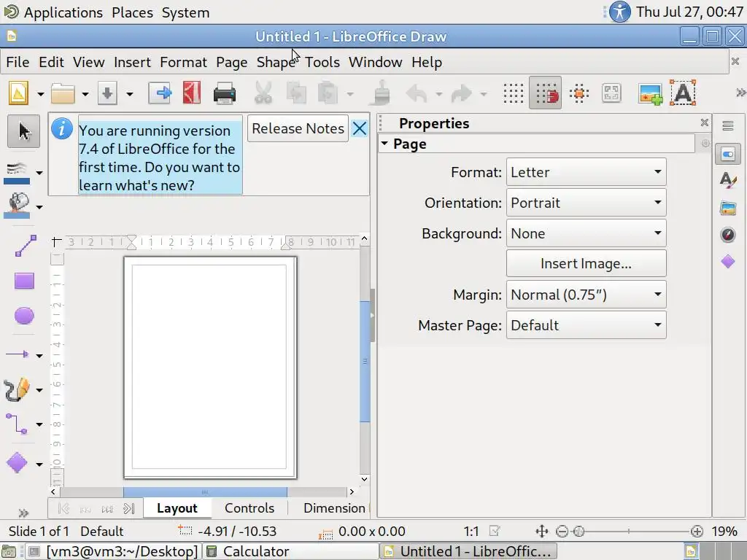
Task: Select the arrow Select tool
Action: click(x=24, y=131)
